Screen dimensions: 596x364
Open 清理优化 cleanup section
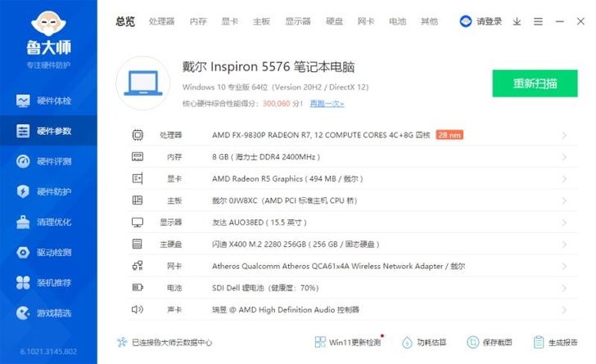point(48,222)
